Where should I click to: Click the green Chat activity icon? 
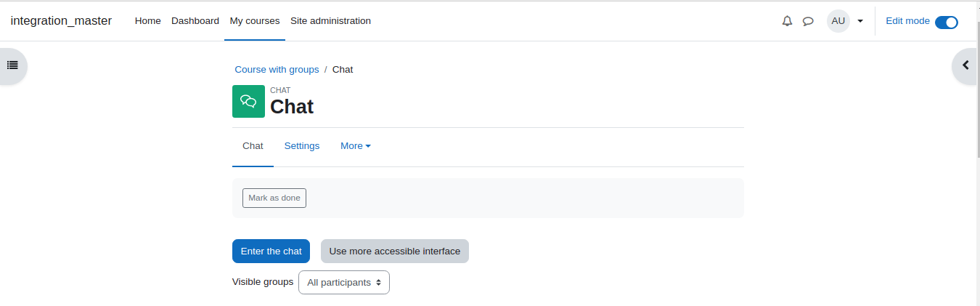click(248, 101)
